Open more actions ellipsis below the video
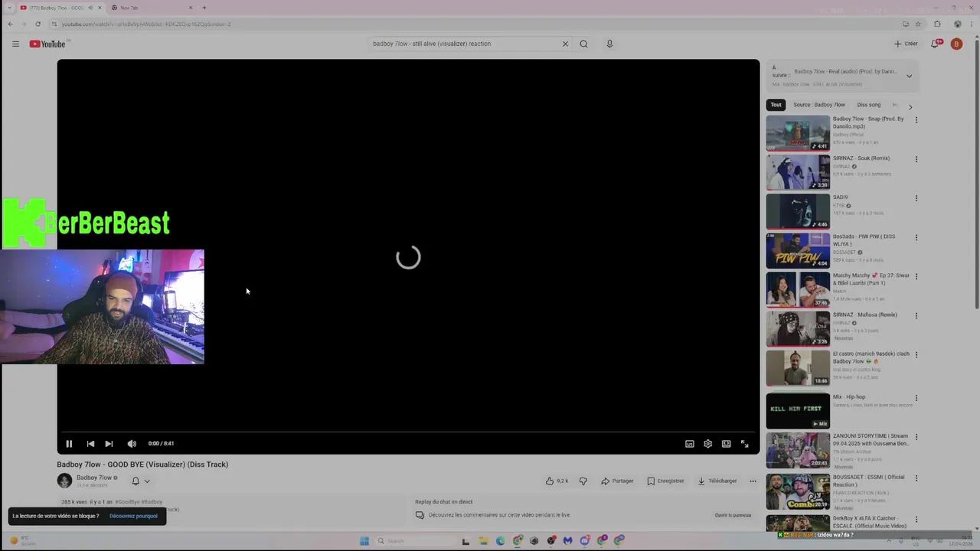 coord(753,481)
